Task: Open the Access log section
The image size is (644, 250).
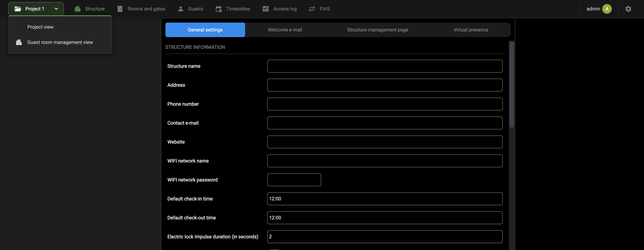Action: coord(280,9)
